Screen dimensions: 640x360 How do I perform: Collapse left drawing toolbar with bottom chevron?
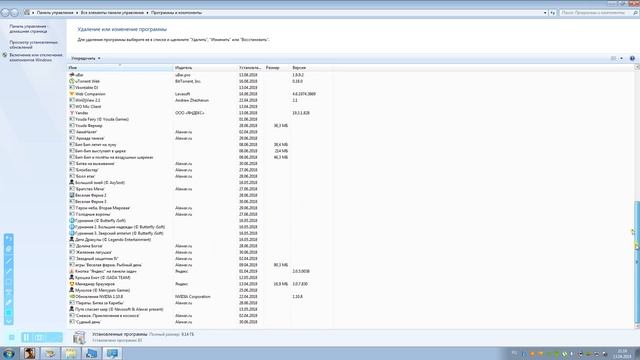point(9,321)
